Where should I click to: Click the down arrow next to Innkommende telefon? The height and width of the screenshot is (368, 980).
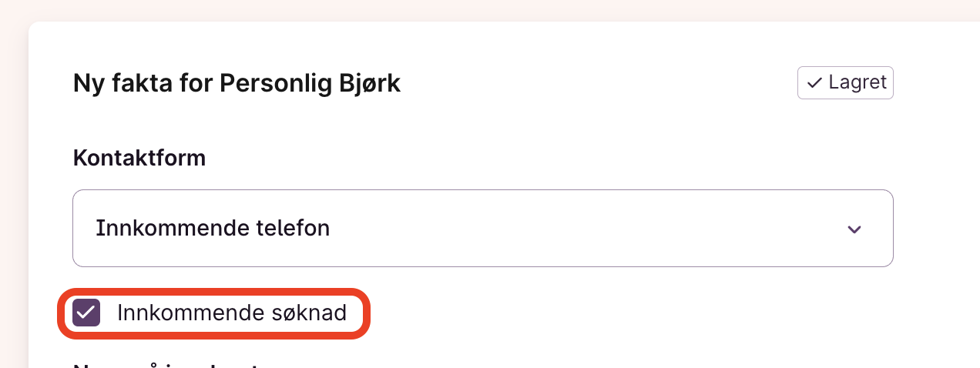pos(854,229)
